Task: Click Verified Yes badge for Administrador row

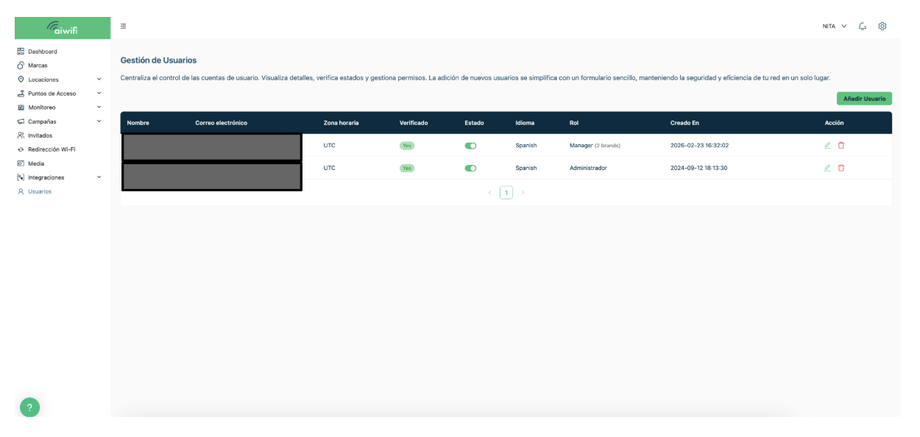Action: click(407, 168)
